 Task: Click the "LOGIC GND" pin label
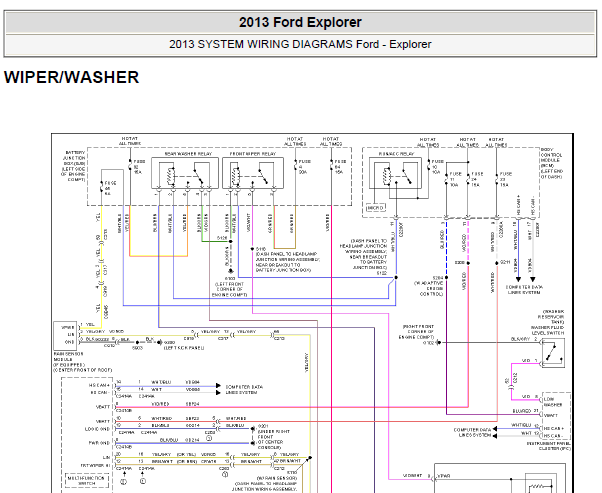(97, 429)
